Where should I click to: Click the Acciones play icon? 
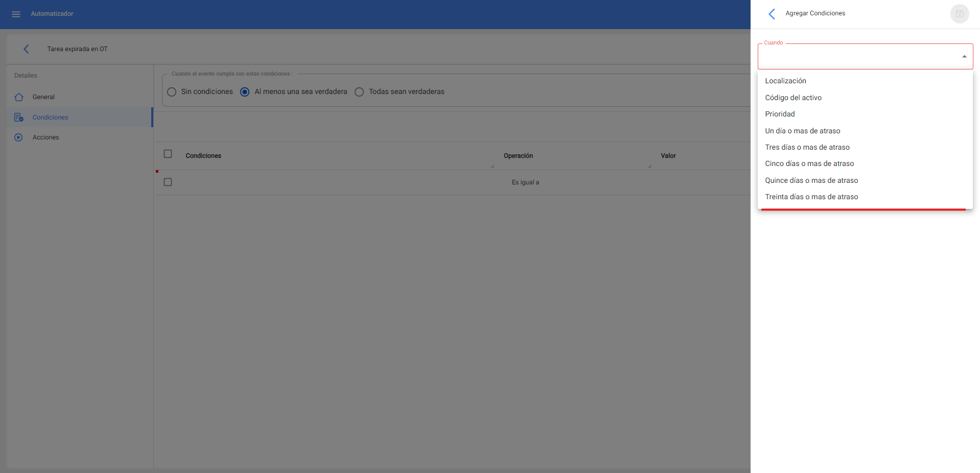click(x=19, y=137)
